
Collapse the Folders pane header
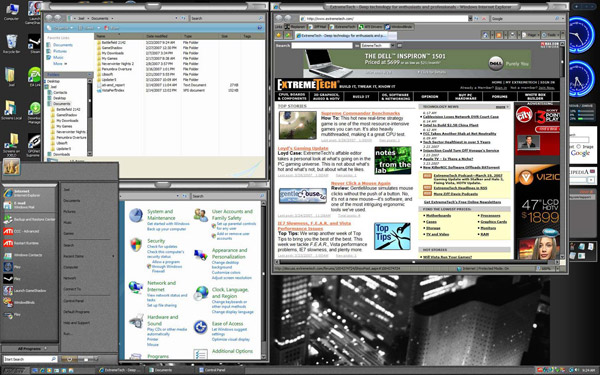tap(68, 75)
